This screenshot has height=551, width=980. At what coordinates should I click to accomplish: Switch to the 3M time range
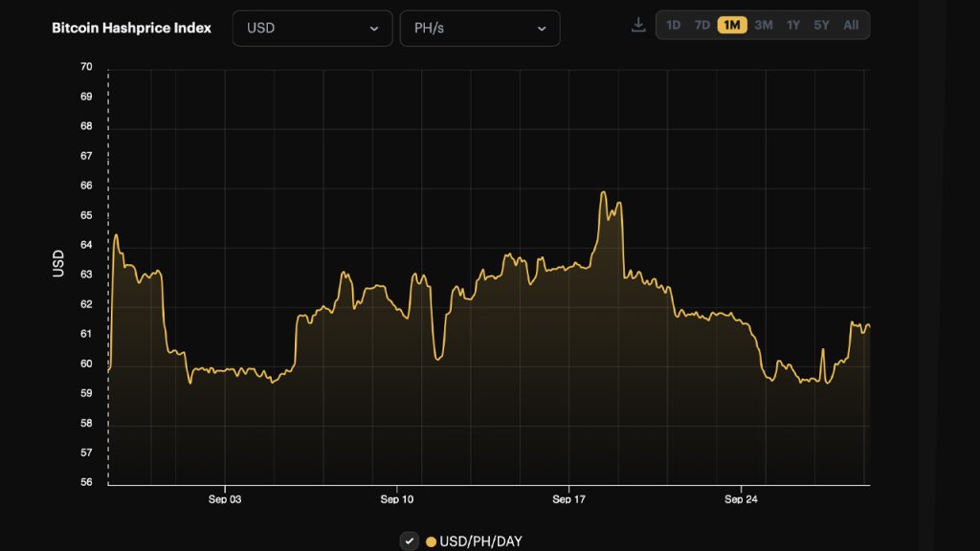(x=763, y=25)
